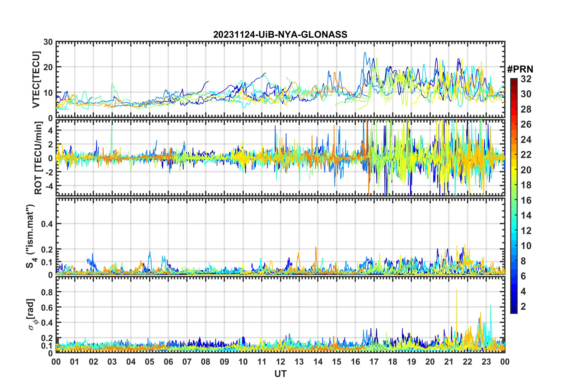
Task: Select colorbar tick label "2"
Action: 523,307
